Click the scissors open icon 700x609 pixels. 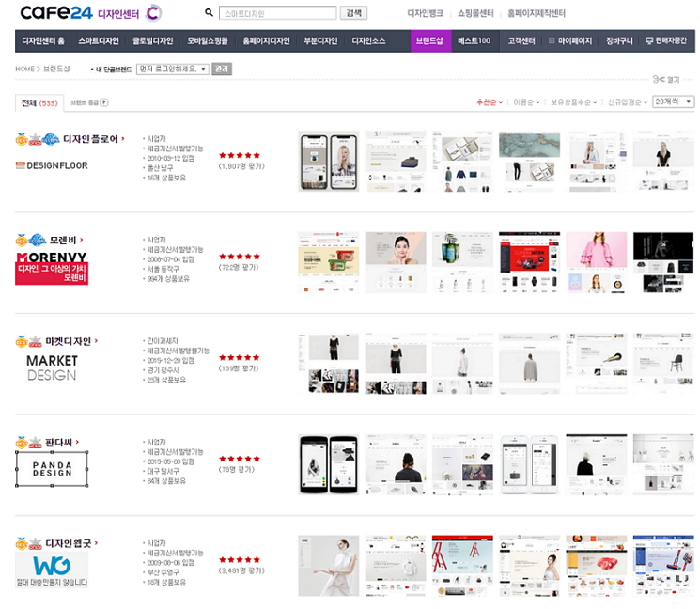(659, 80)
